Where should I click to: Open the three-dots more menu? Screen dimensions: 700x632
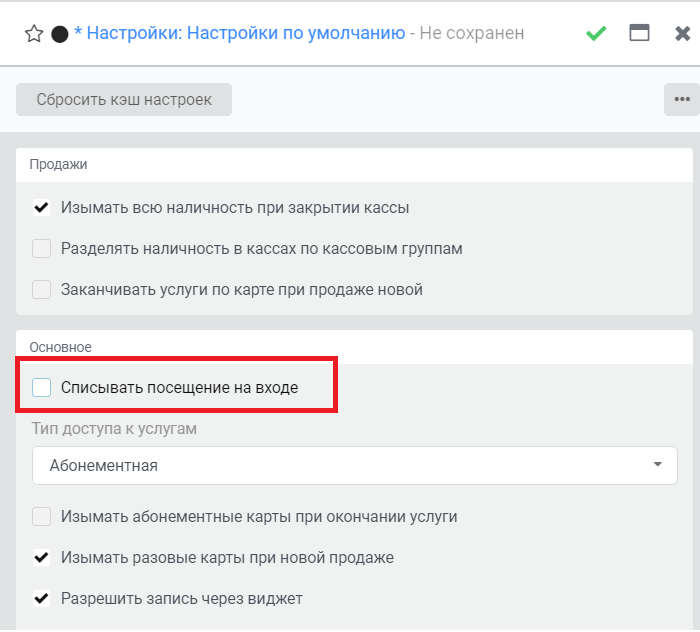point(682,99)
